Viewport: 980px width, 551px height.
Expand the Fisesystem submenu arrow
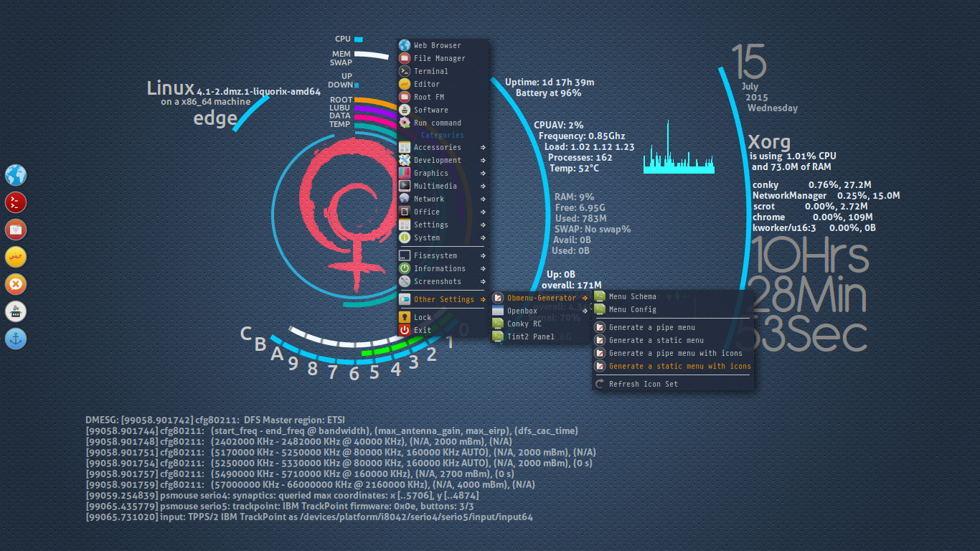pos(484,256)
